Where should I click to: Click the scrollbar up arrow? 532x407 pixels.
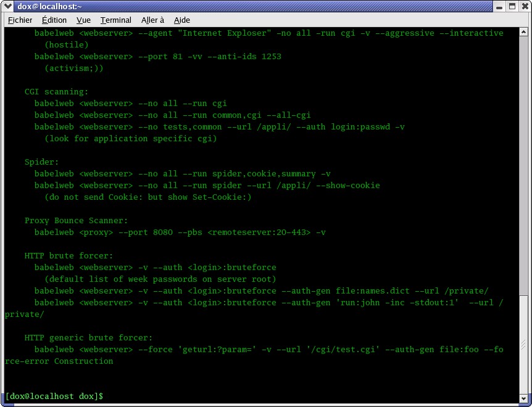(x=525, y=32)
